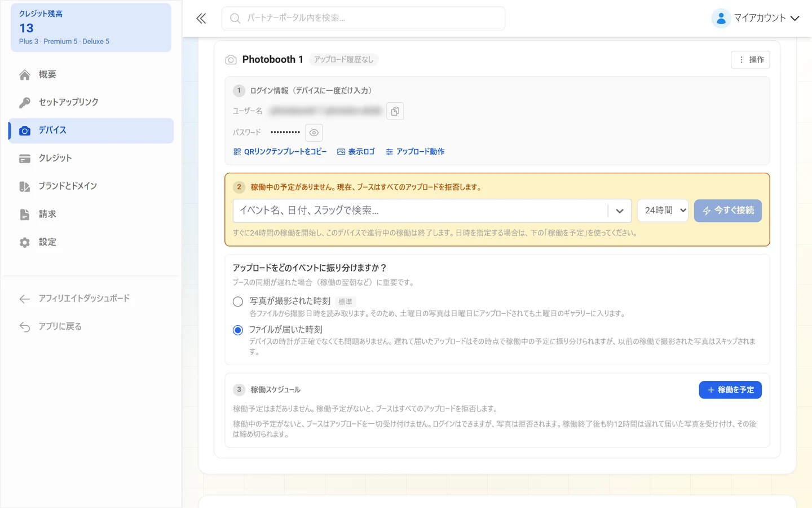Viewport: 812px width, 508px height.
Task: Open クレジット section
Action: click(x=91, y=159)
